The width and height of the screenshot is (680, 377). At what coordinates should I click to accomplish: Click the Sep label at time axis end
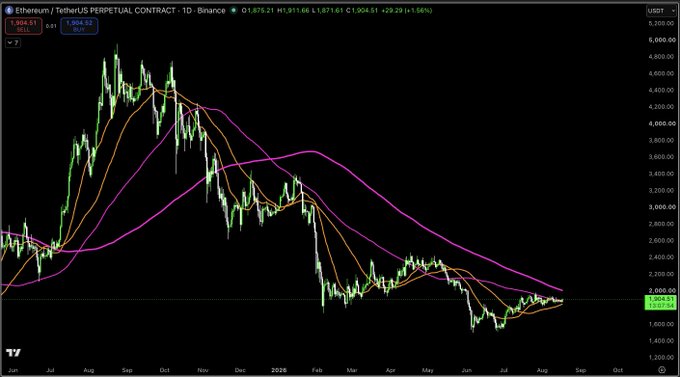pyautogui.click(x=581, y=370)
